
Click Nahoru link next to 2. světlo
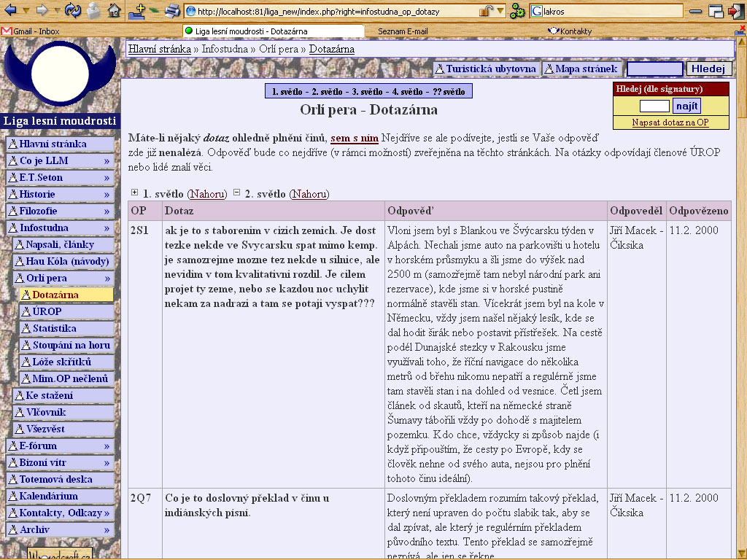tap(309, 194)
